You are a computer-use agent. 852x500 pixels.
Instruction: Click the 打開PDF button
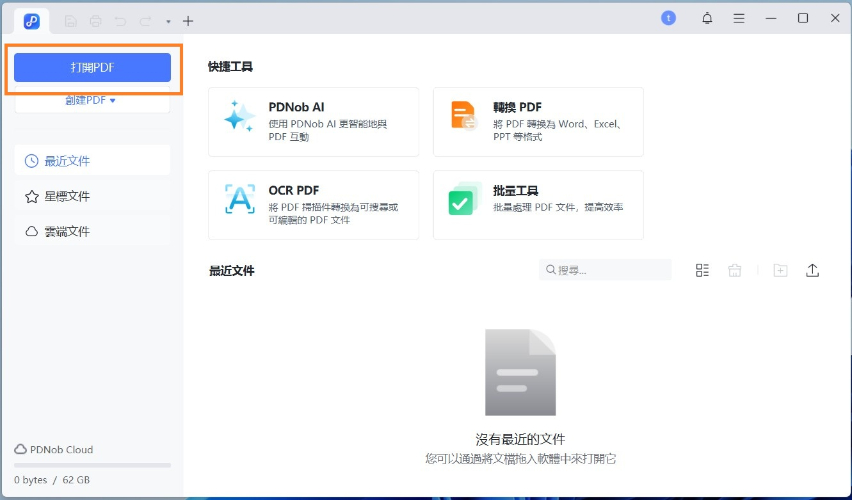point(92,67)
